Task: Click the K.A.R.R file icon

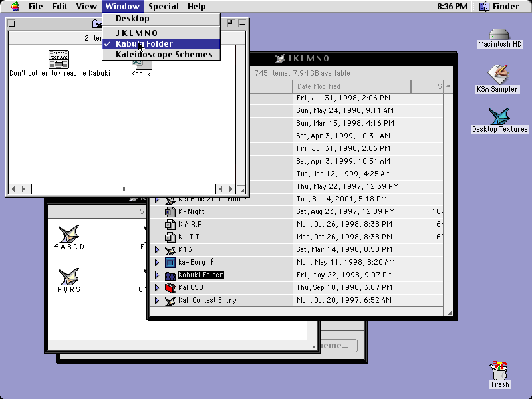Action: [170, 224]
